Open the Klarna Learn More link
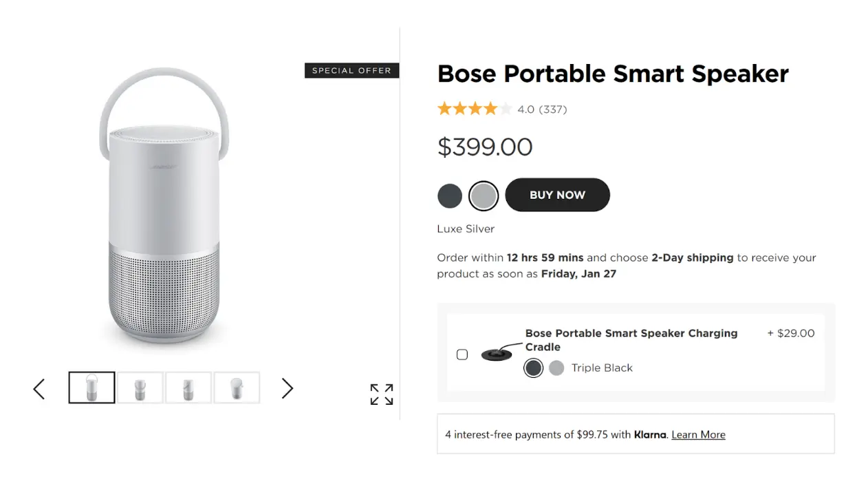Screen dimensions: 868x486 698,434
